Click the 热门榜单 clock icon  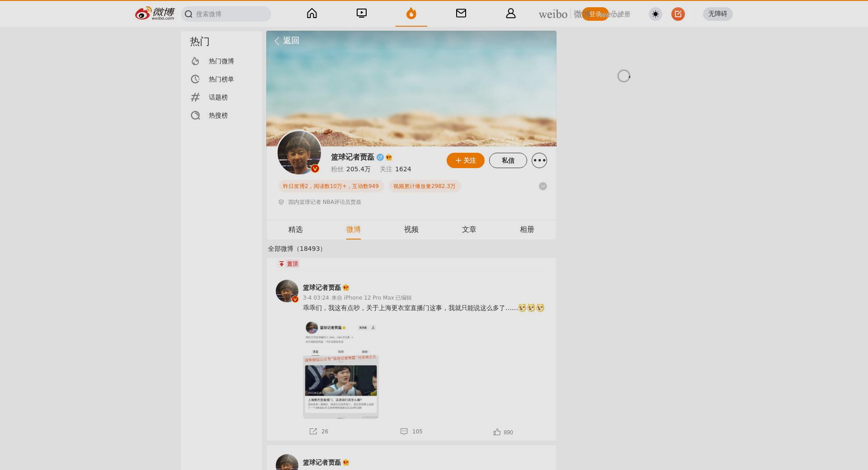195,79
